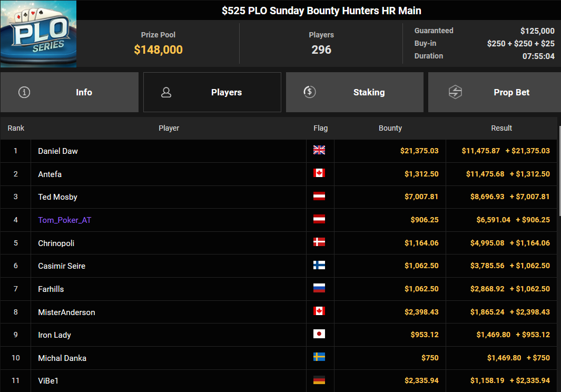This screenshot has height=392, width=561.
Task: Select the MisterAnderson player row
Action: [279, 312]
